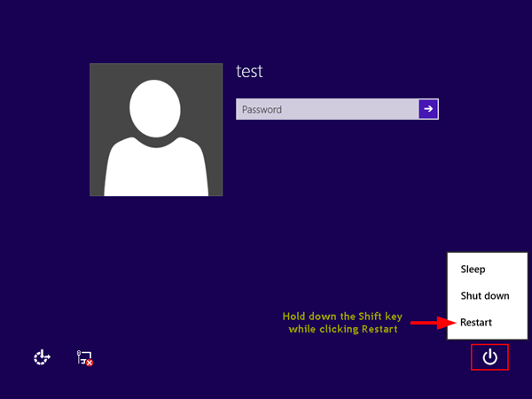Click the "Password" placeholder text
Viewport: 532px width, 399px height.
pos(262,110)
